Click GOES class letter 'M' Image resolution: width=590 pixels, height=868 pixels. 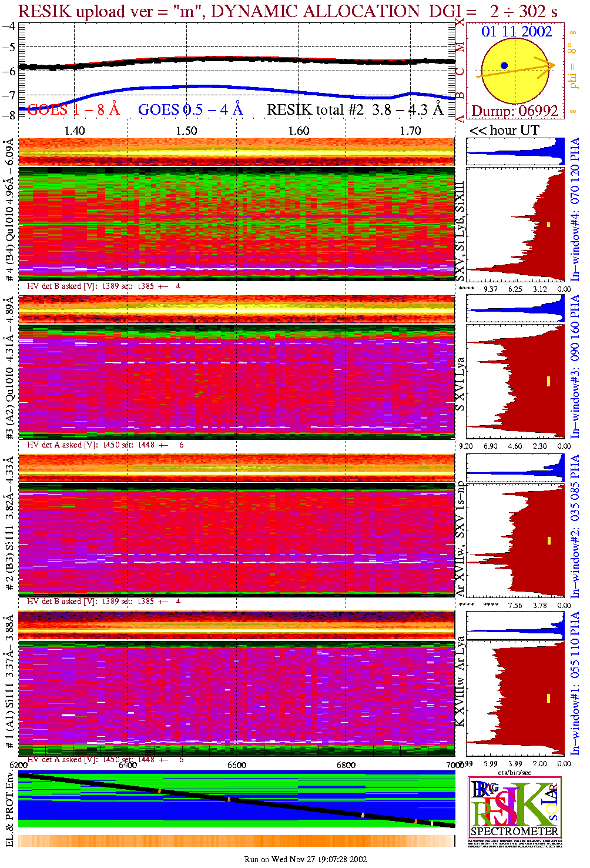coord(460,47)
